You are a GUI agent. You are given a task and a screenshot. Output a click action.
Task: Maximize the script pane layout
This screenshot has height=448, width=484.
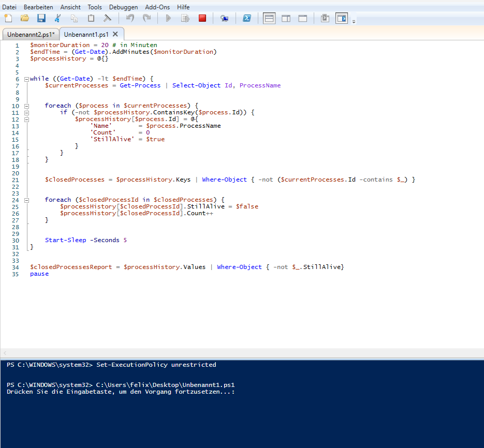click(x=302, y=19)
